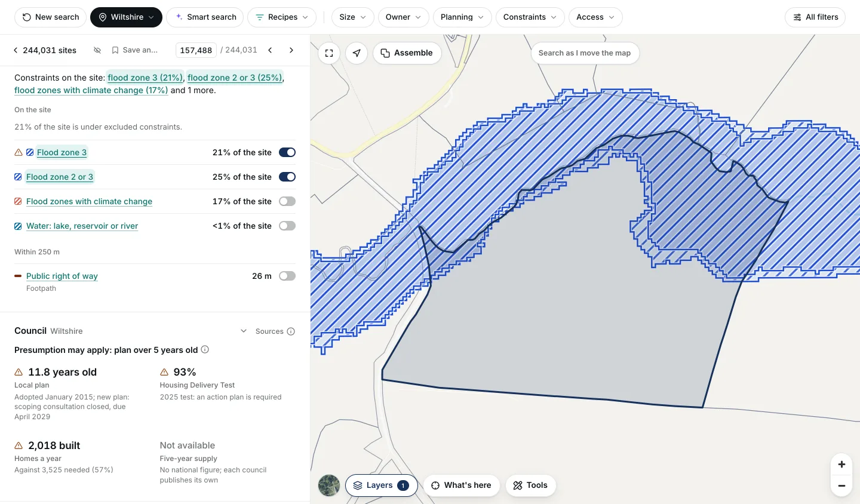Open the Planning filter dropdown
The width and height of the screenshot is (860, 504).
(x=462, y=17)
